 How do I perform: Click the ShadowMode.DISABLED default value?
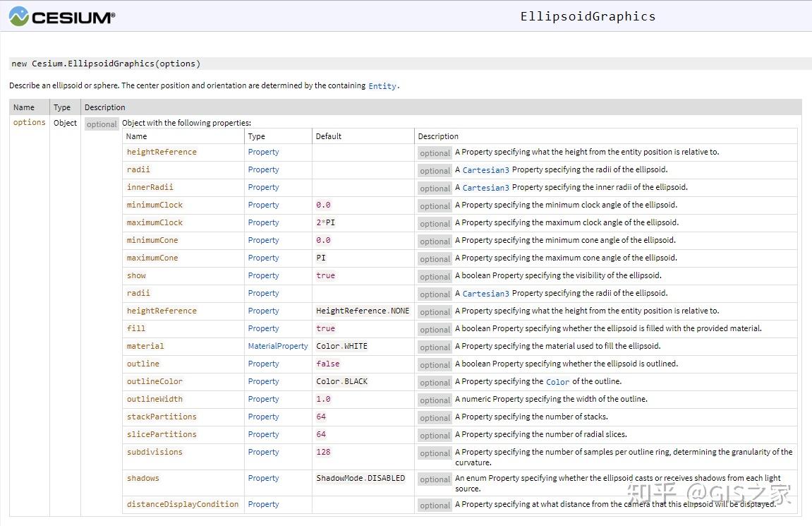360,478
